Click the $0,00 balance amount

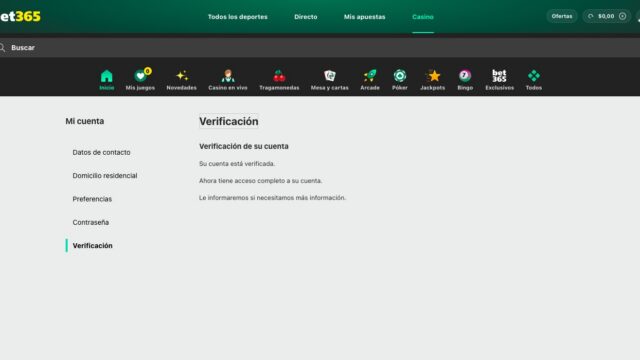606,16
